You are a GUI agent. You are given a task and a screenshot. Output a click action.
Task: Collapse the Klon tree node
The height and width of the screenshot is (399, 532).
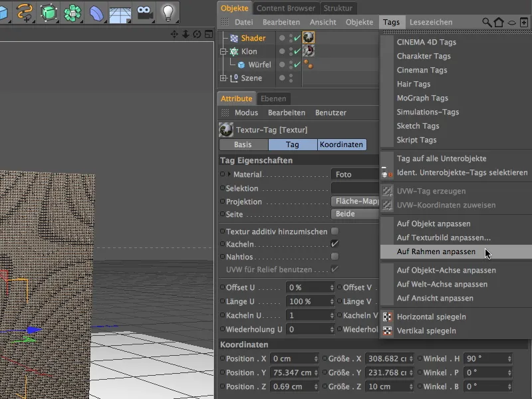[x=223, y=52]
